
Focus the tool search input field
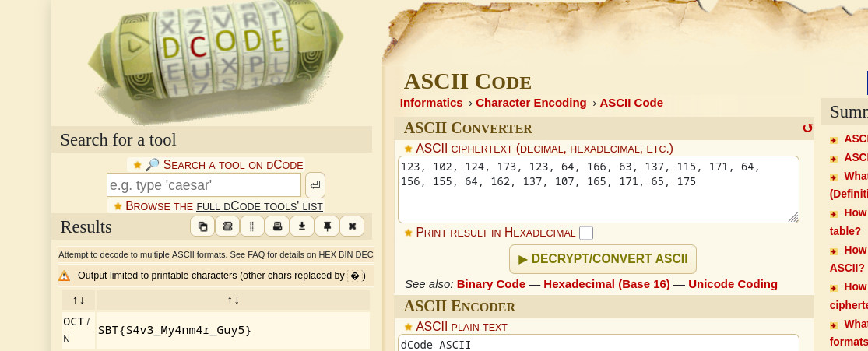[x=204, y=185]
